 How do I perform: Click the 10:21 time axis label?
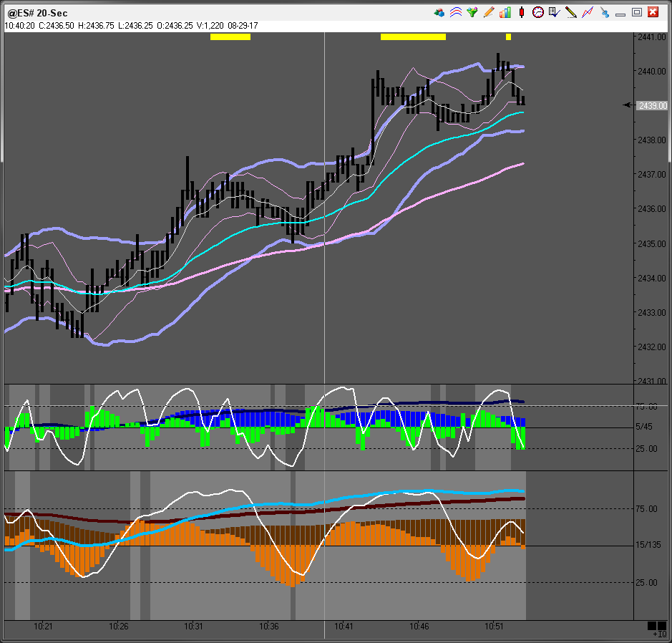pos(43,627)
